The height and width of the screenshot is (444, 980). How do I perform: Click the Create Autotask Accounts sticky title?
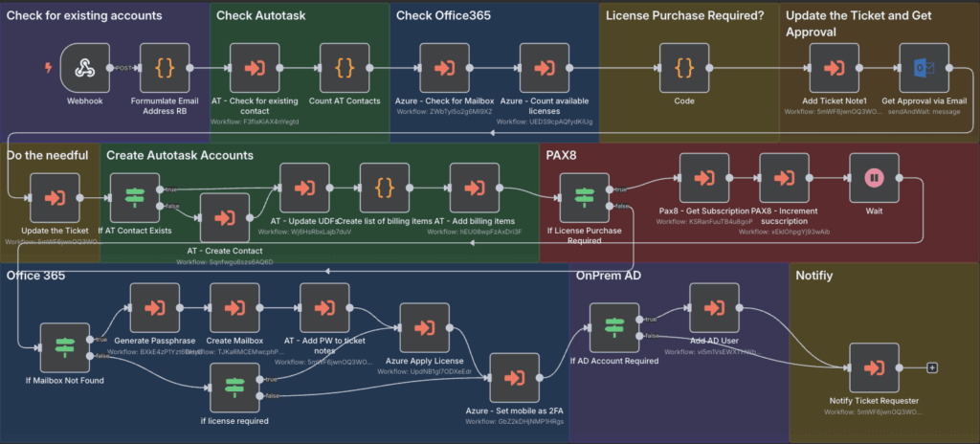click(x=180, y=155)
